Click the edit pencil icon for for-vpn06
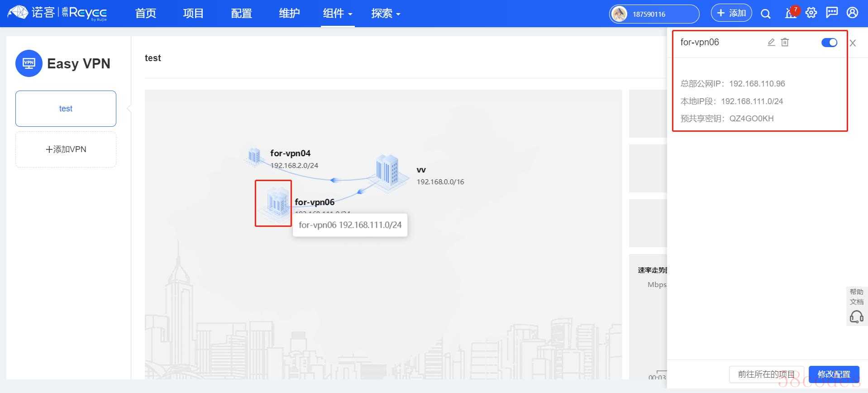Viewport: 868px width, 393px height. 771,42
